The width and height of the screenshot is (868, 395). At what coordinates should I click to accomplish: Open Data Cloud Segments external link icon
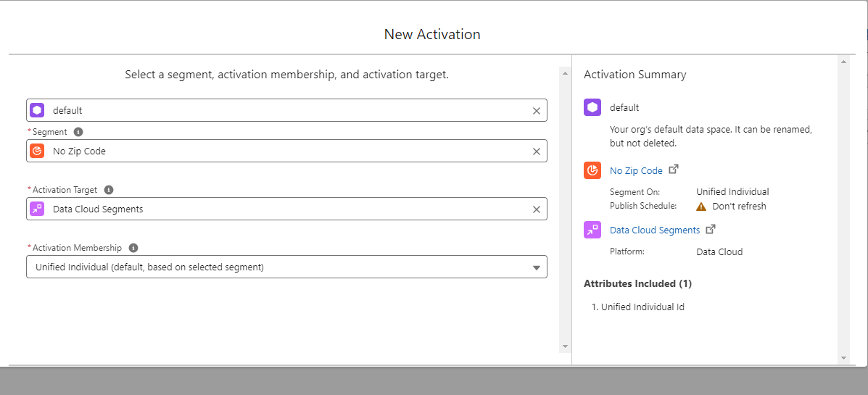tap(711, 229)
